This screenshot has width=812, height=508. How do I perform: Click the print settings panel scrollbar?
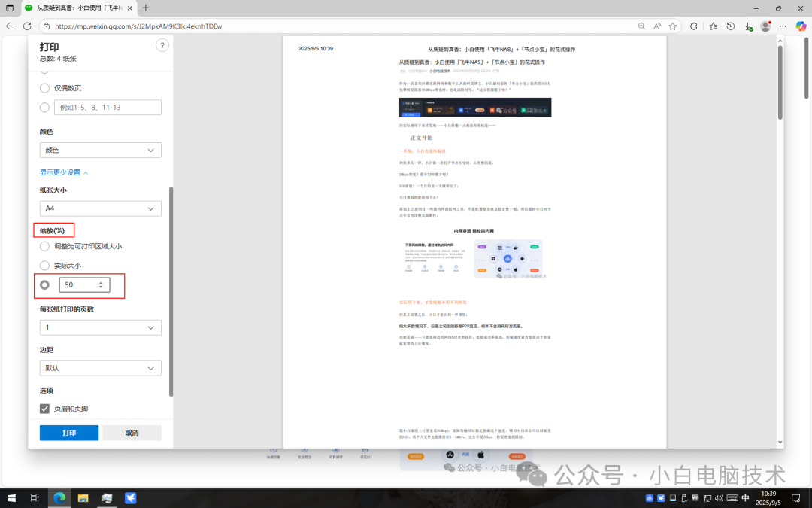pos(171,291)
